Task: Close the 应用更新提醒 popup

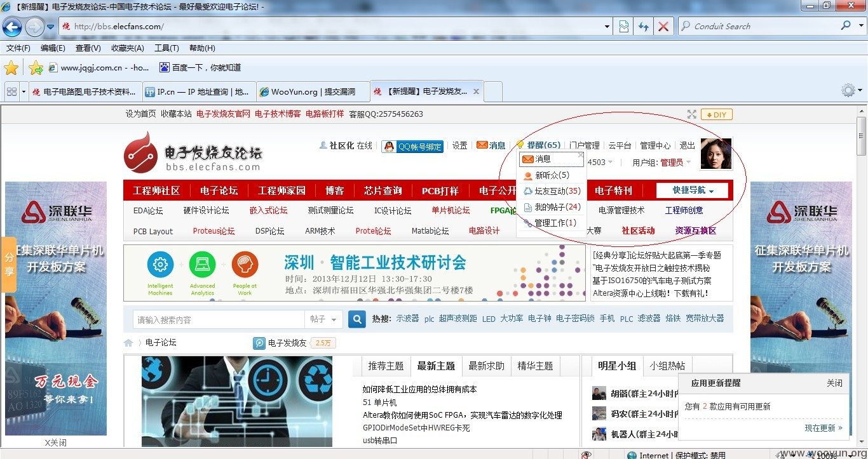Action: tap(834, 383)
